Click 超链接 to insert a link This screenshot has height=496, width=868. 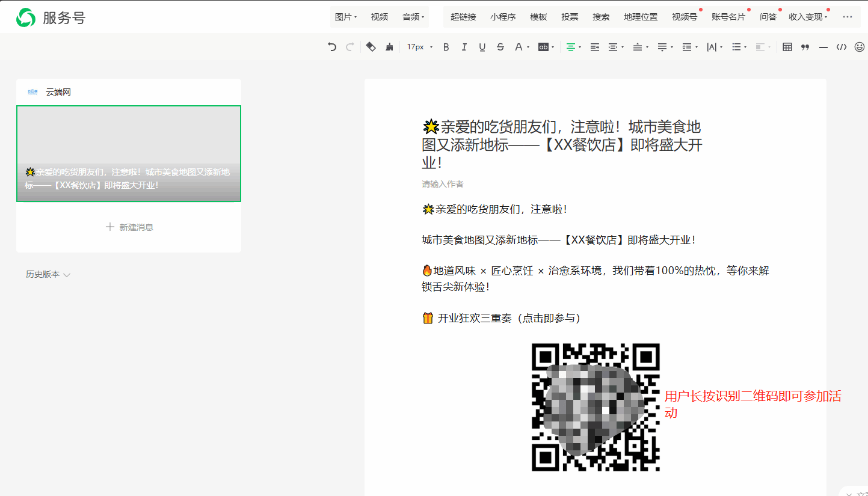tap(463, 17)
